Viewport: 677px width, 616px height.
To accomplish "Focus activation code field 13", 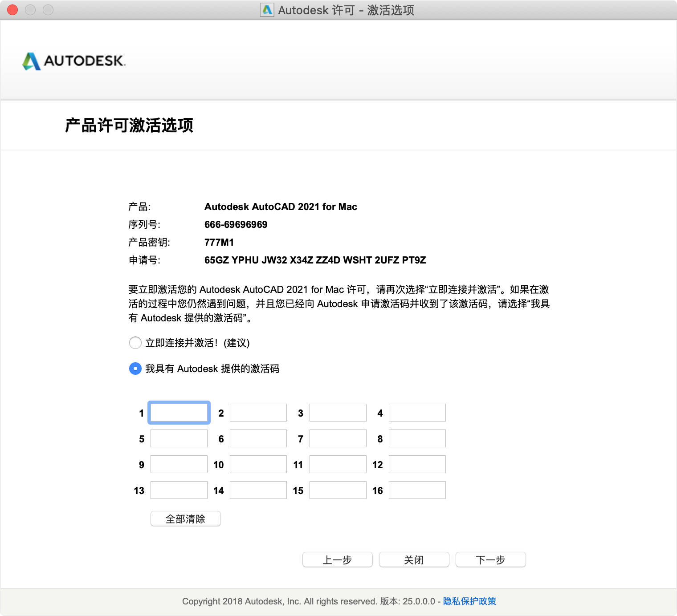I will [x=179, y=490].
